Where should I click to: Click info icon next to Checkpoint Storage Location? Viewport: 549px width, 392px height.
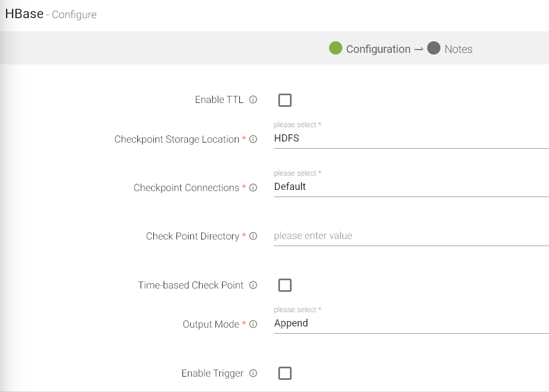click(x=253, y=139)
